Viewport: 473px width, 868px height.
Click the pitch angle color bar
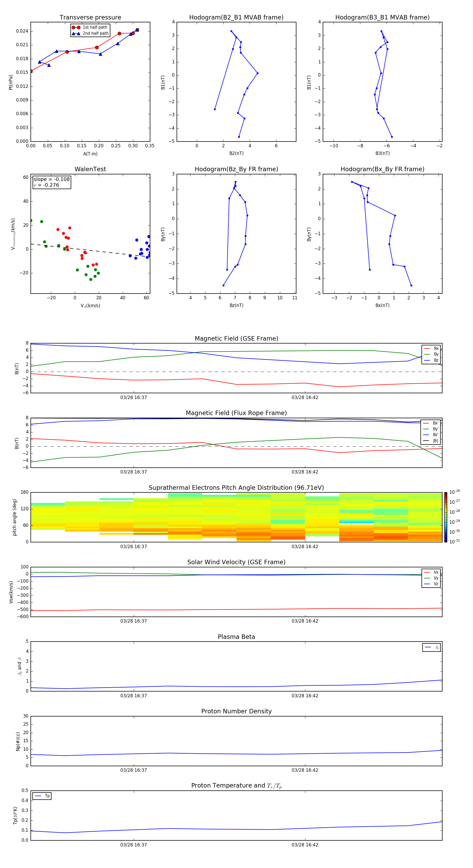click(x=446, y=517)
